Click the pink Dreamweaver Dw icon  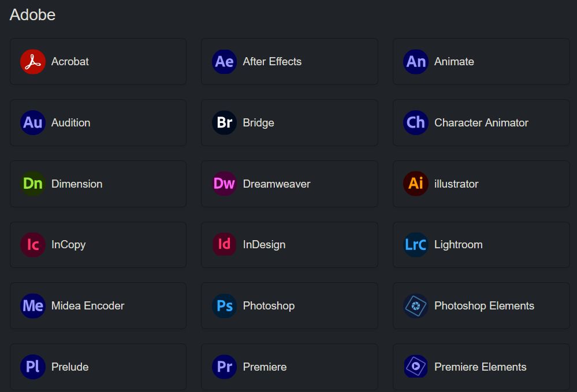(224, 184)
